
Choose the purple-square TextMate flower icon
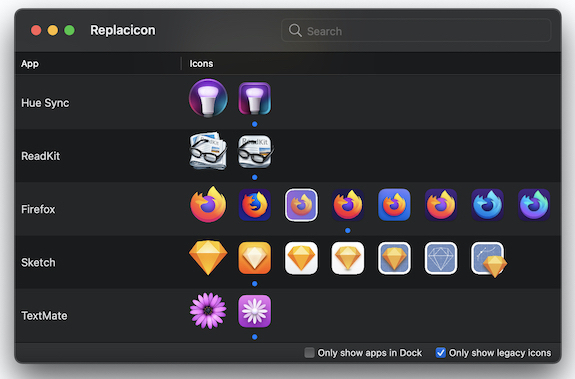coord(254,311)
